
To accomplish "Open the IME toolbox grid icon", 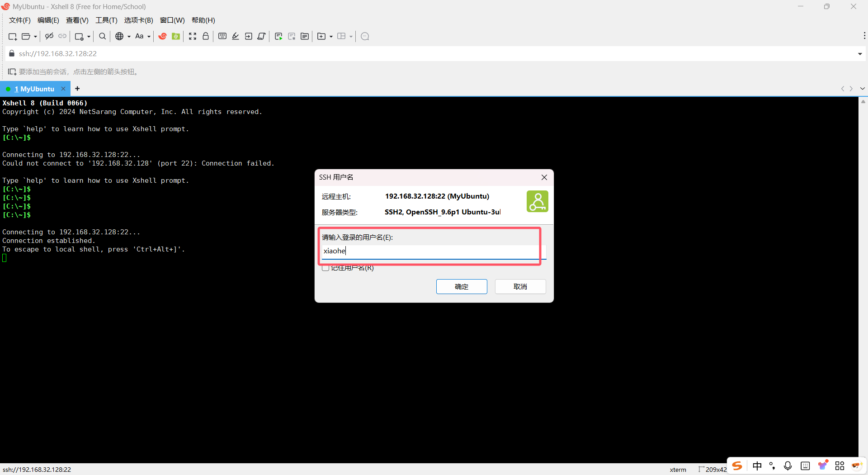I will (840, 466).
